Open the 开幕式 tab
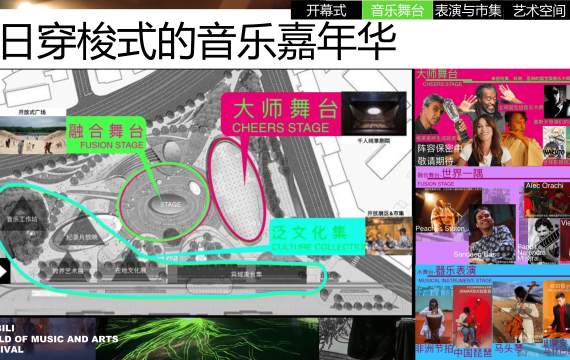 tap(326, 10)
